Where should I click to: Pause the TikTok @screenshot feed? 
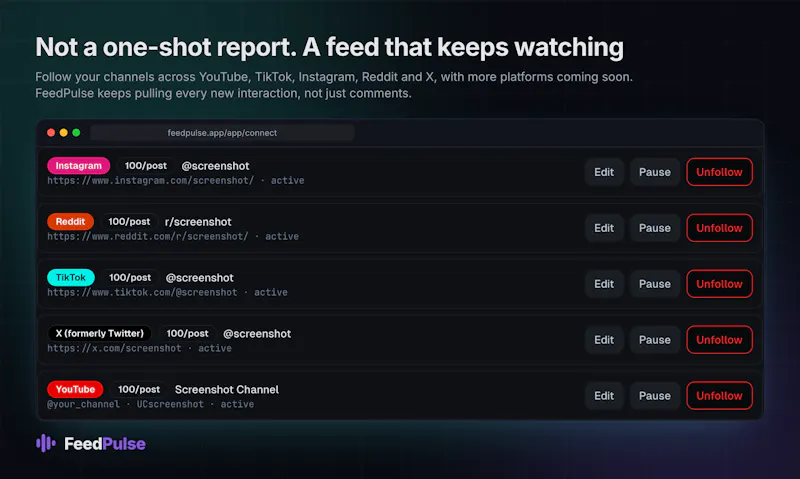655,284
